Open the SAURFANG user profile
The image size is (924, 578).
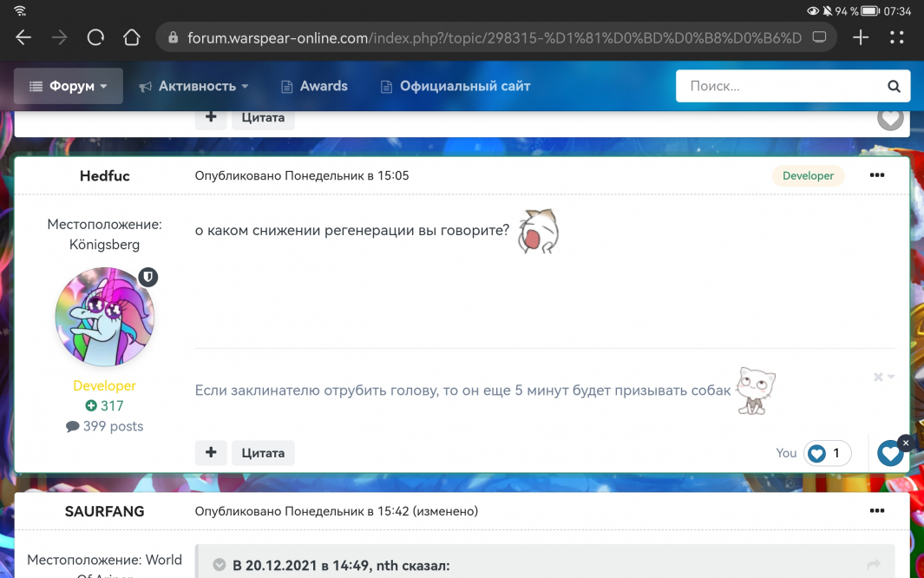(x=104, y=511)
